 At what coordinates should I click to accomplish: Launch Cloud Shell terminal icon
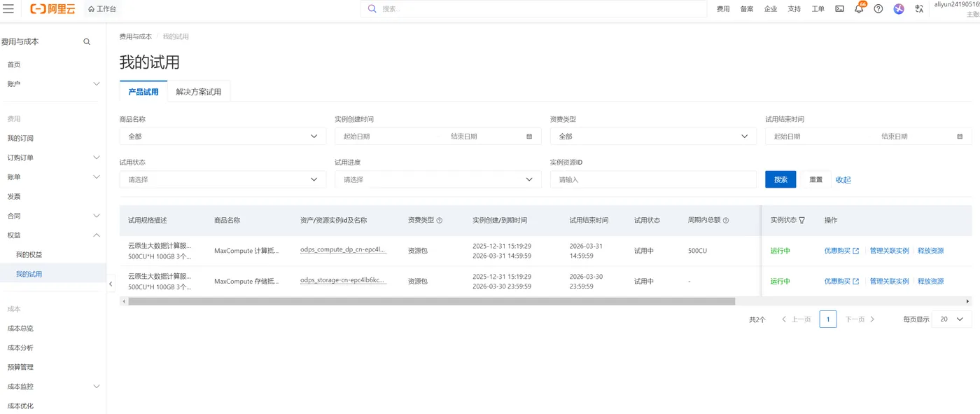[x=839, y=9]
